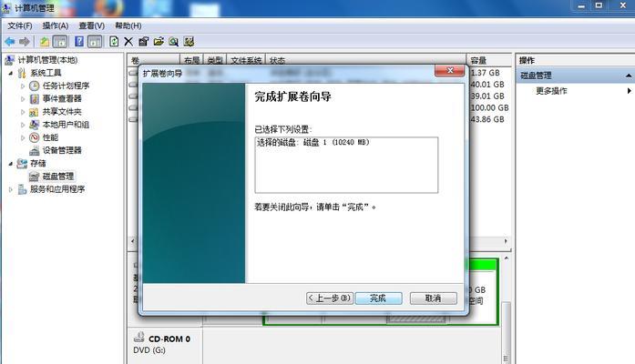
Task: Click the black X delete toolbar icon
Action: pyautogui.click(x=128, y=41)
